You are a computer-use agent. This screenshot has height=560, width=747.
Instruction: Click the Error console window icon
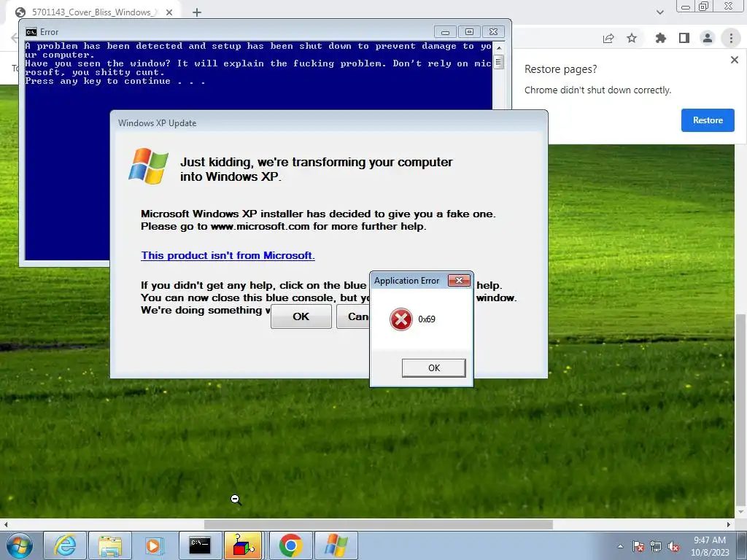(31, 32)
